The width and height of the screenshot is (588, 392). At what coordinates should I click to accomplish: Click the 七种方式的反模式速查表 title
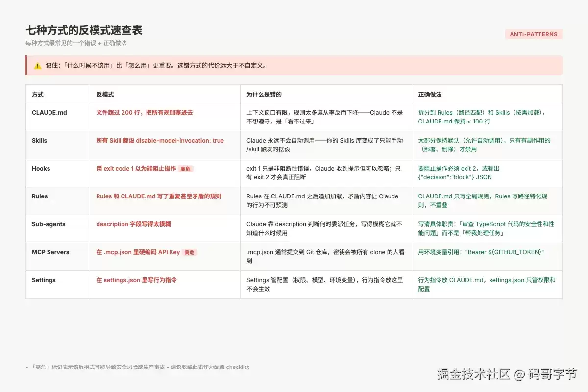84,30
